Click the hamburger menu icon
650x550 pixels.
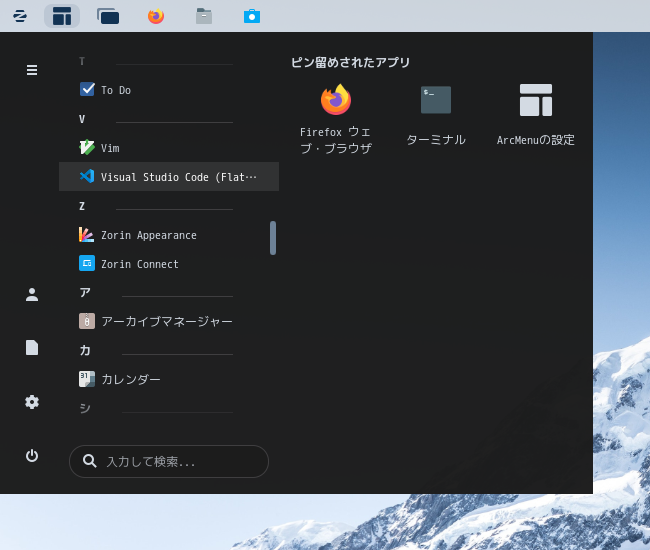coord(32,70)
